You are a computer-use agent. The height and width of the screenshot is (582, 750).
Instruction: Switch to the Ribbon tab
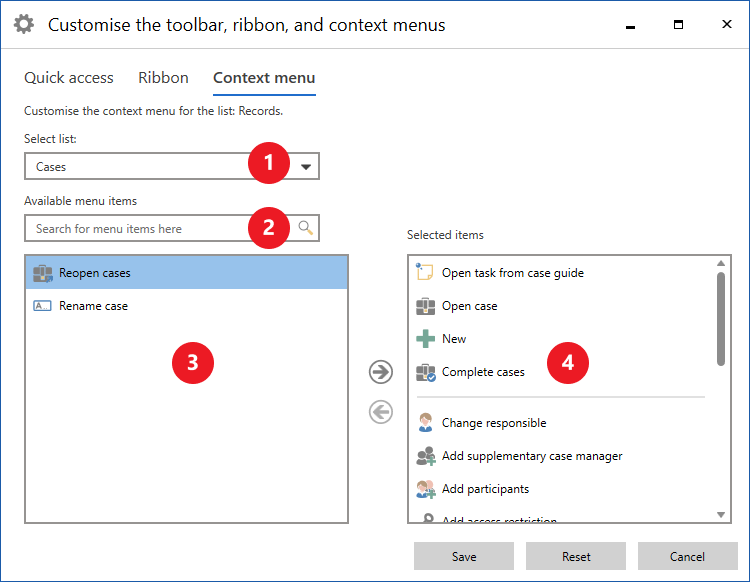click(163, 77)
